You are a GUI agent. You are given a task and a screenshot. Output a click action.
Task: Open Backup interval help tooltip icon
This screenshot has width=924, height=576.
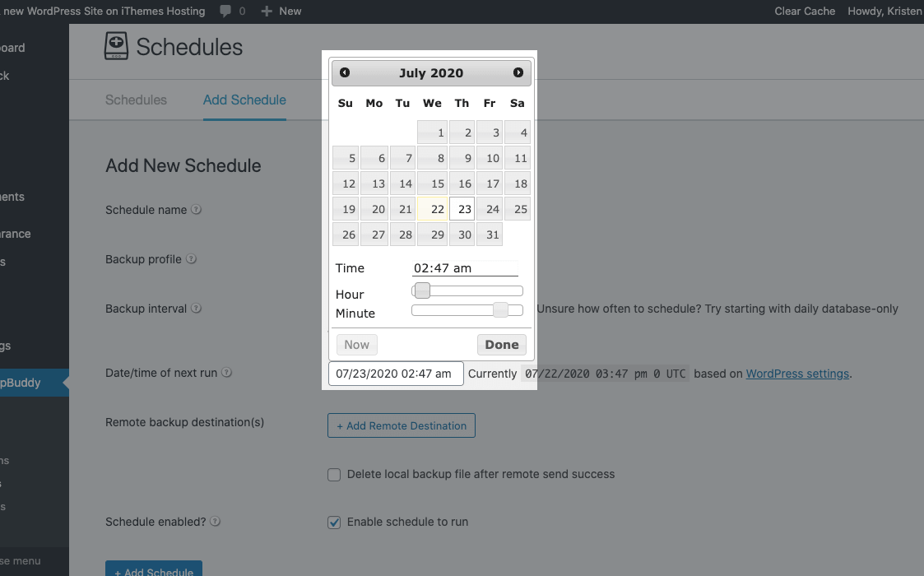[196, 309]
